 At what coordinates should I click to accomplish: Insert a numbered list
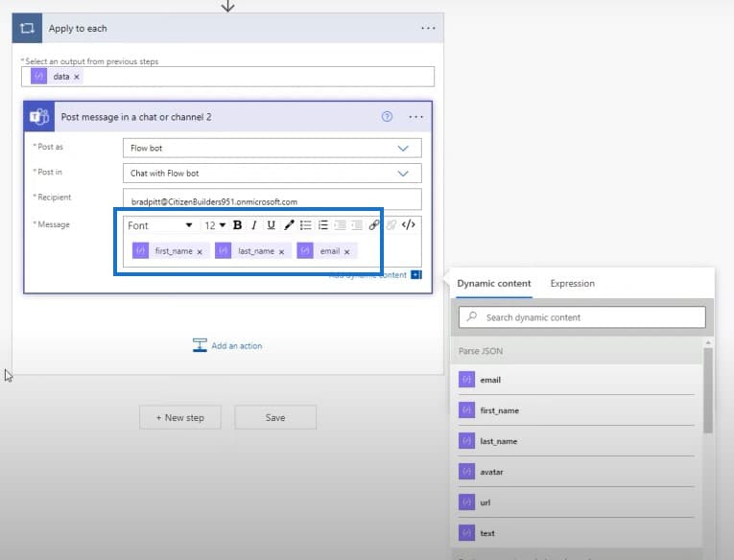click(323, 225)
